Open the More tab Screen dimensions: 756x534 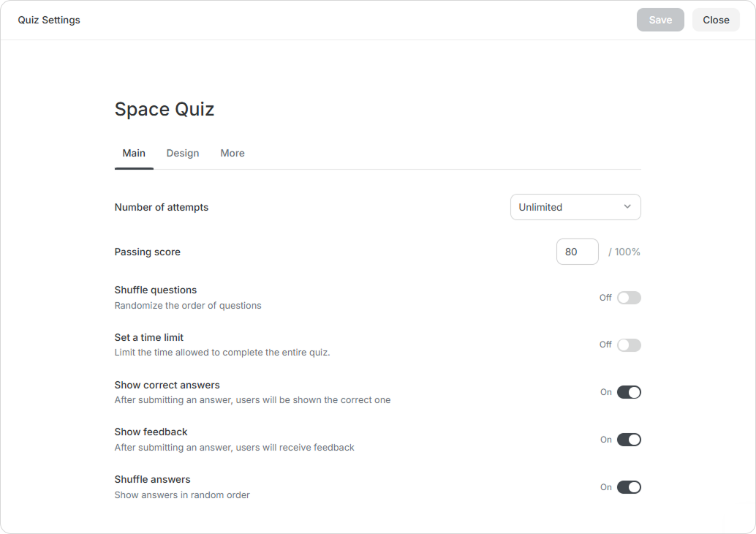[x=233, y=153]
